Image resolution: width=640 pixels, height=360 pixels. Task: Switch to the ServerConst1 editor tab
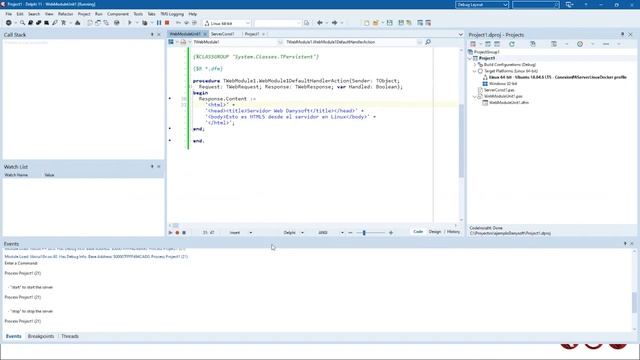(222, 34)
